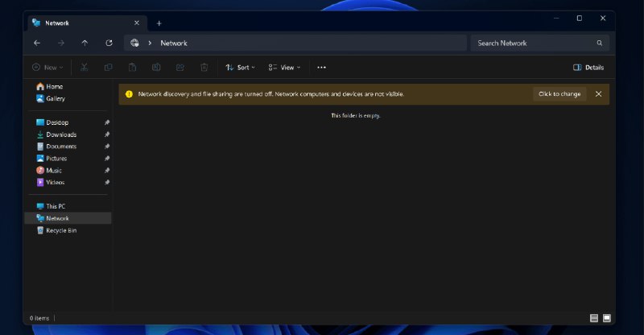Go back with the back arrow

click(37, 43)
